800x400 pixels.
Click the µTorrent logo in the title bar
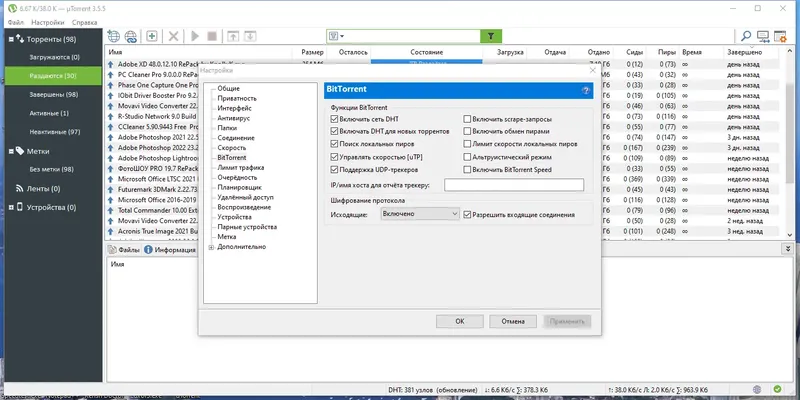tap(10, 8)
